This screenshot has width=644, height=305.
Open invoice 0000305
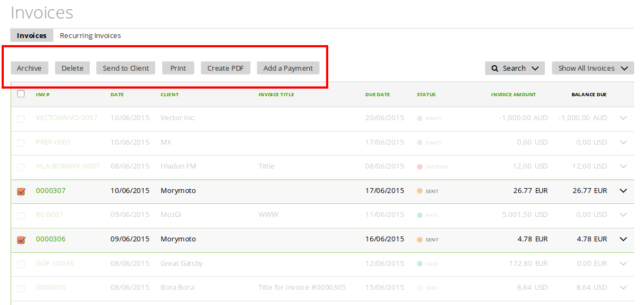(x=51, y=288)
